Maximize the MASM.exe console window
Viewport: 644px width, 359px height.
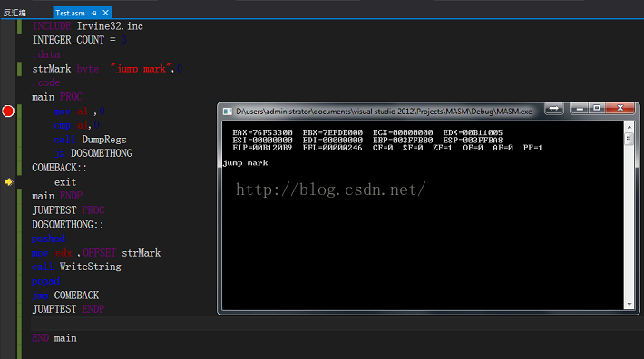coord(597,108)
